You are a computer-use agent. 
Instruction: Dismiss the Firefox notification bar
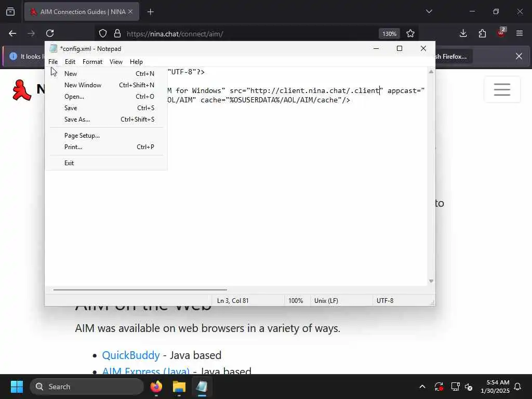pyautogui.click(x=519, y=56)
